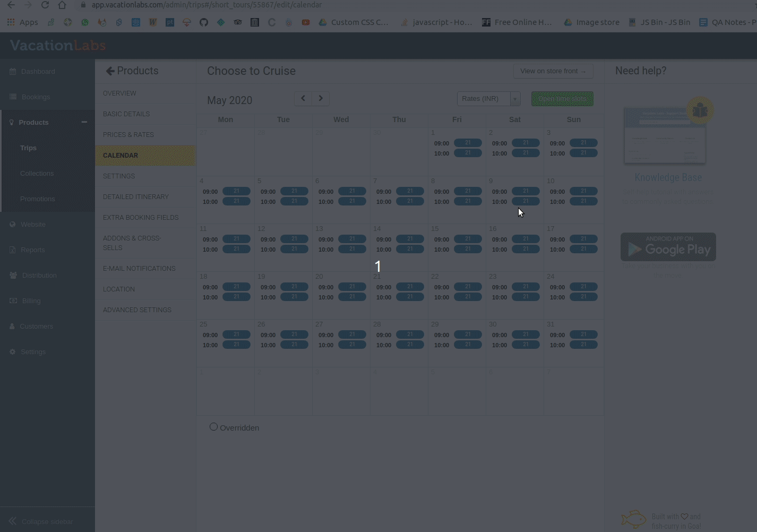Click the back arrow beside Products
Screen dimensions: 757x532
(x=110, y=71)
